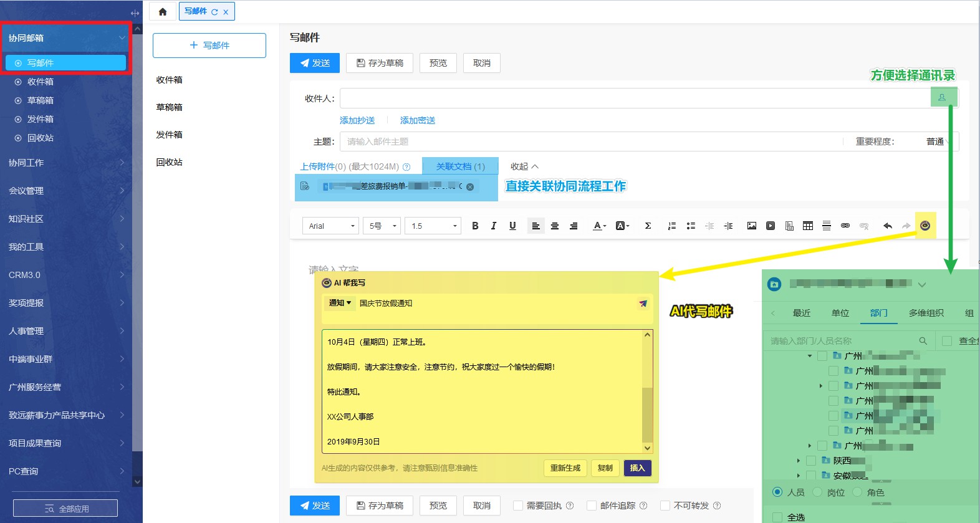Apply italic formatting in editor toolbar
Screen dimensions: 980x523
pos(494,226)
